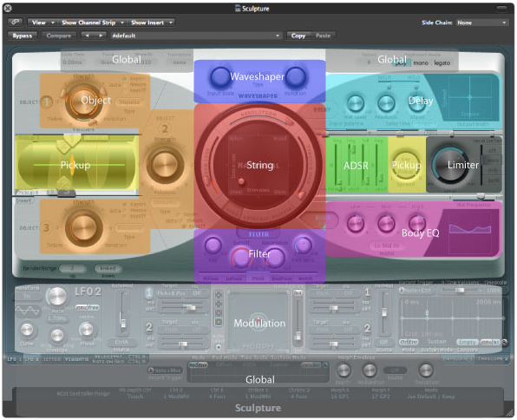Switch to the Vibrato tab
The height and width of the screenshot is (420, 517).
point(76,359)
